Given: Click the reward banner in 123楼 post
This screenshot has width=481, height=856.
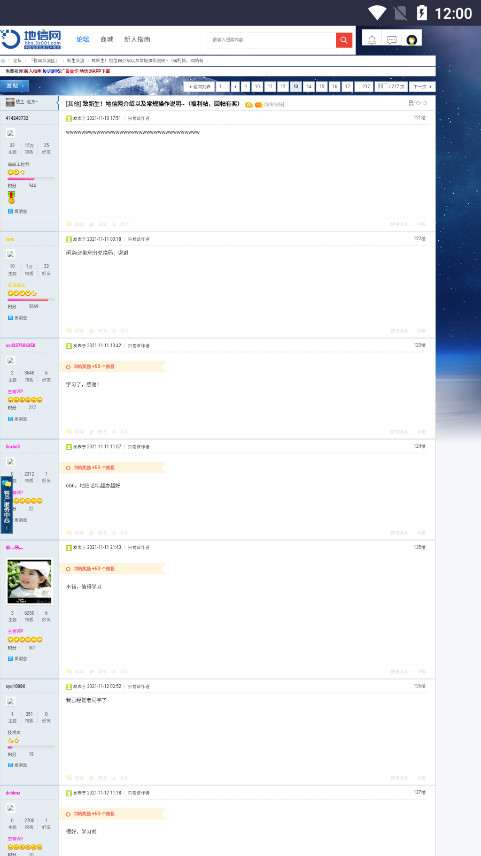Looking at the screenshot, I should [x=112, y=366].
